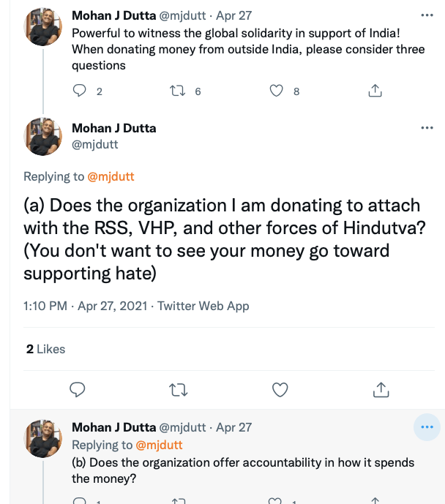The height and width of the screenshot is (504, 445).
Task: Click @mjdutt mention in the (b) reply tweet
Action: click(x=159, y=445)
